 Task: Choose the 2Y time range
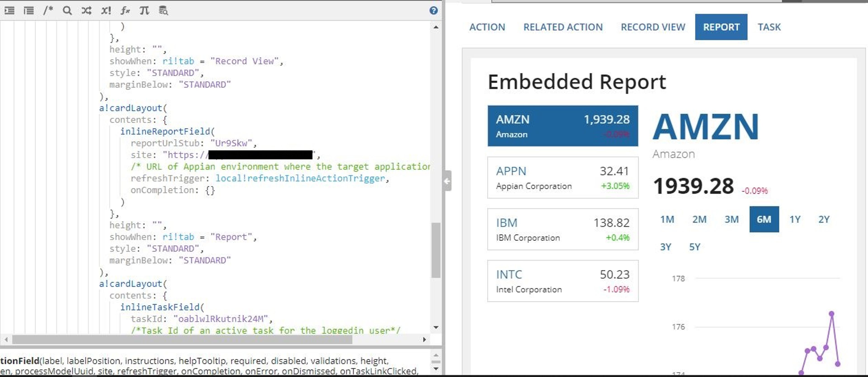(x=824, y=219)
